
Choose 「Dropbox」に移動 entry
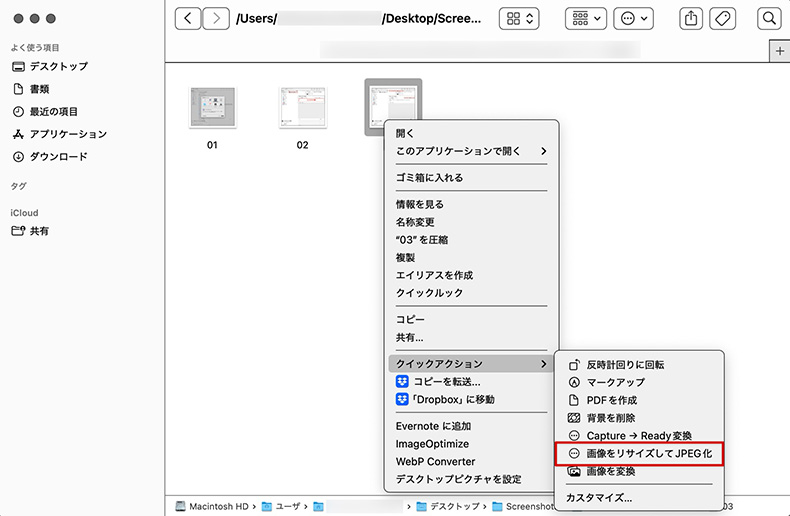point(472,400)
